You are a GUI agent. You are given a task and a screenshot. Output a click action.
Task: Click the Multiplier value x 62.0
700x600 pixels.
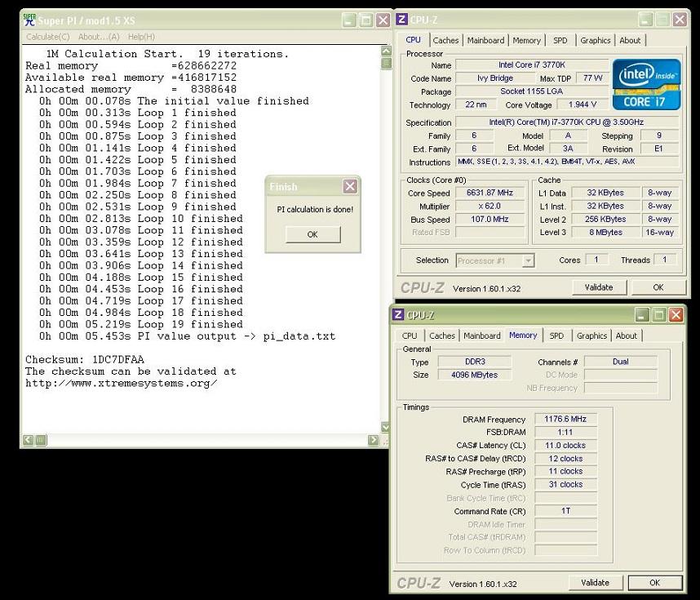(x=490, y=206)
